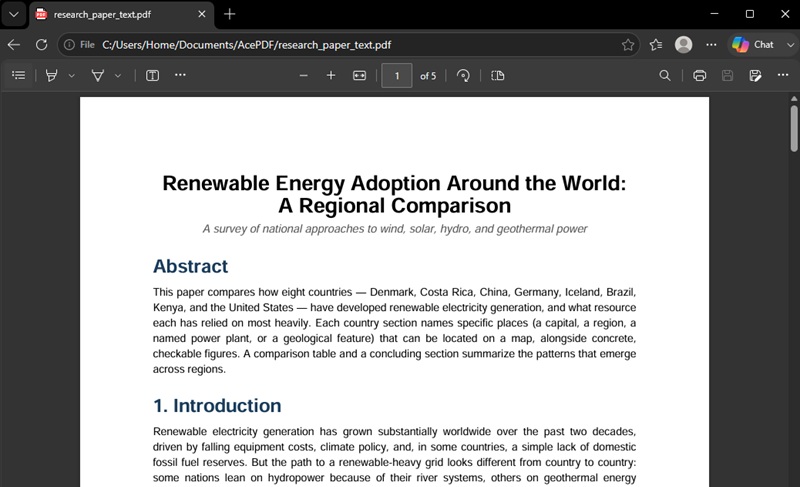Viewport: 800px width, 487px height.
Task: Open Find search in the PDF
Action: click(665, 75)
